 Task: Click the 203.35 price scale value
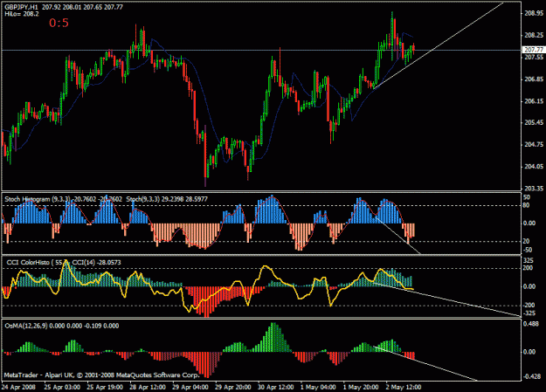click(534, 189)
